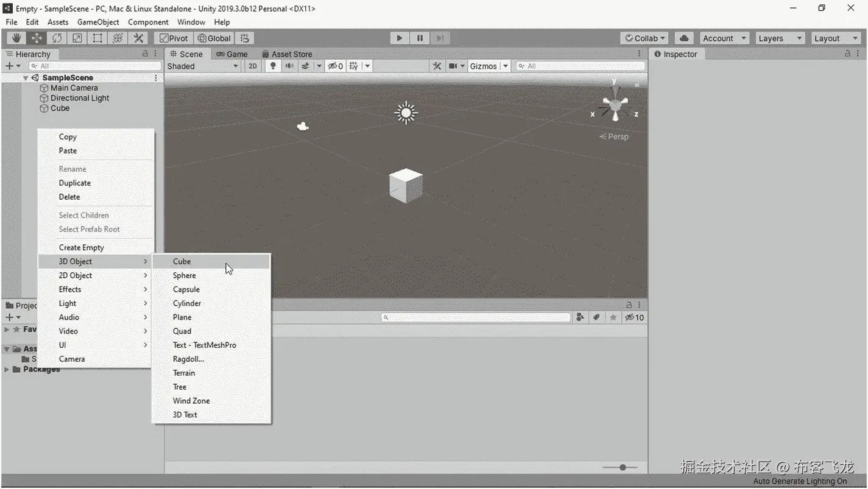Select the cube object in the Scene view
Viewport: 868px width, 489px height.
pos(406,185)
